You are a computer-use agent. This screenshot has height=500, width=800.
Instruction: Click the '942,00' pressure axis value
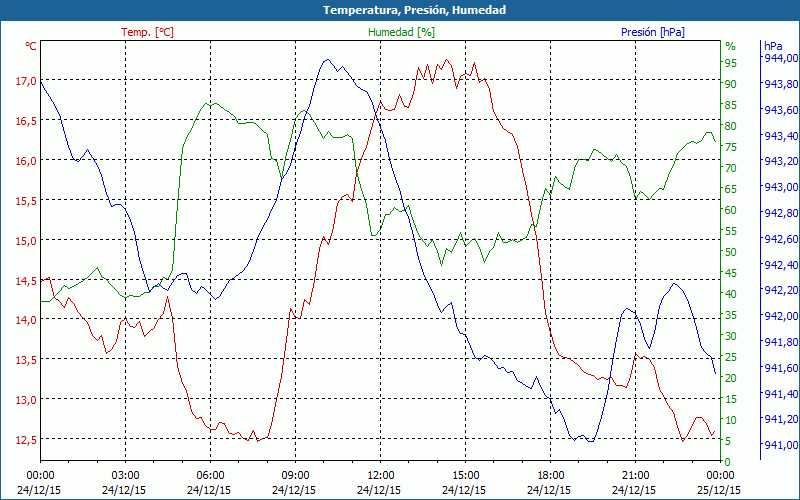coord(781,316)
